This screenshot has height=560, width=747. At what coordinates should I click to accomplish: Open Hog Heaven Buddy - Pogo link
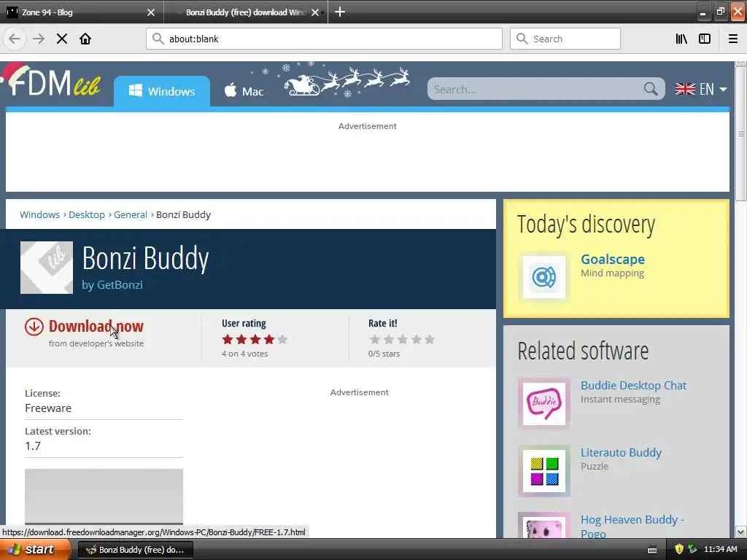click(x=632, y=526)
